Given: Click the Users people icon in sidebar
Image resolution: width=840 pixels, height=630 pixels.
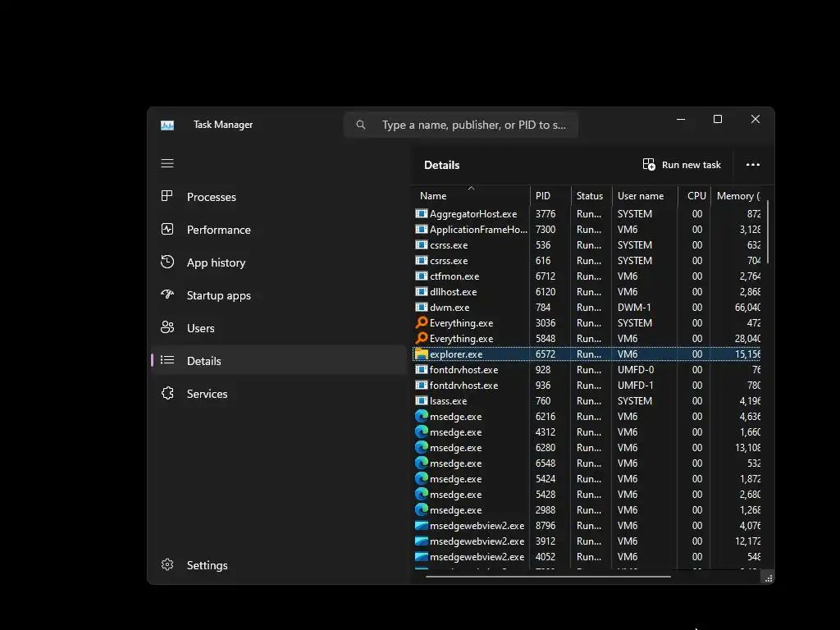Looking at the screenshot, I should (x=167, y=327).
